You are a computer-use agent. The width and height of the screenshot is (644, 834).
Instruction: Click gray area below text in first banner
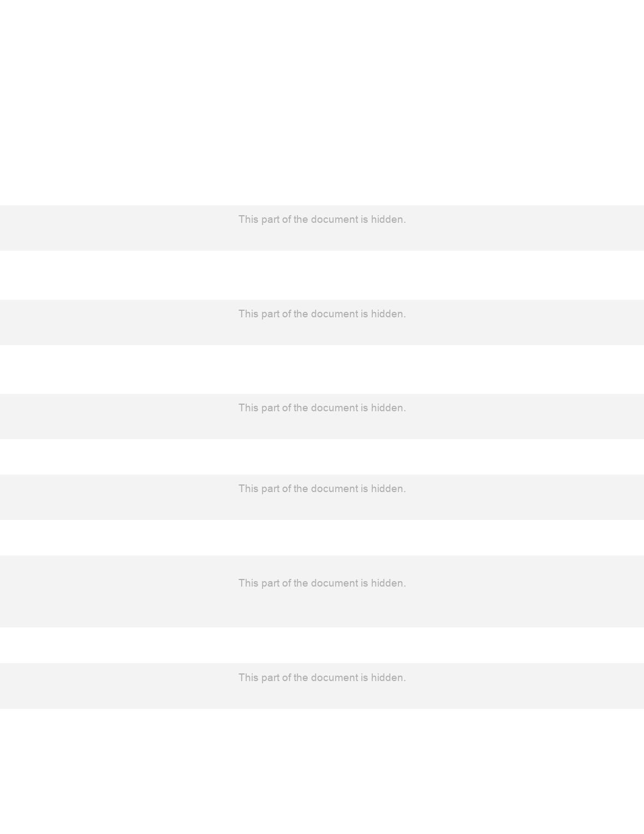tap(322, 238)
